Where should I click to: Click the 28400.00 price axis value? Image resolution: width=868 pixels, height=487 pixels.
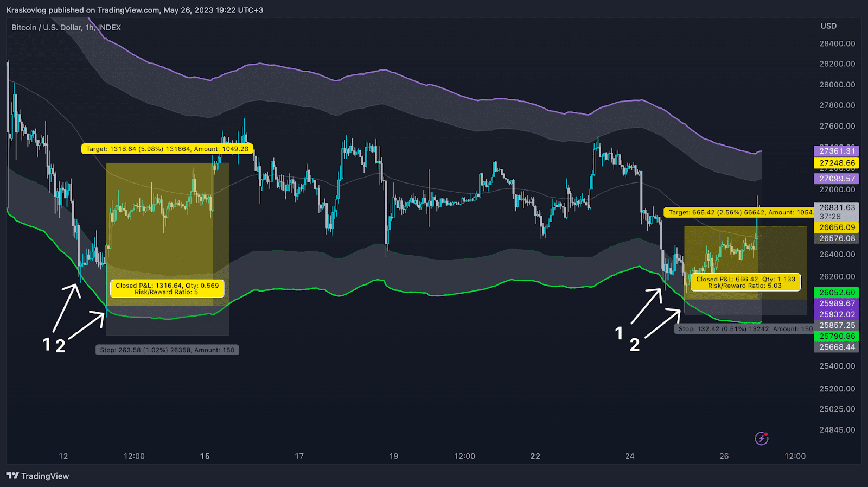(837, 43)
